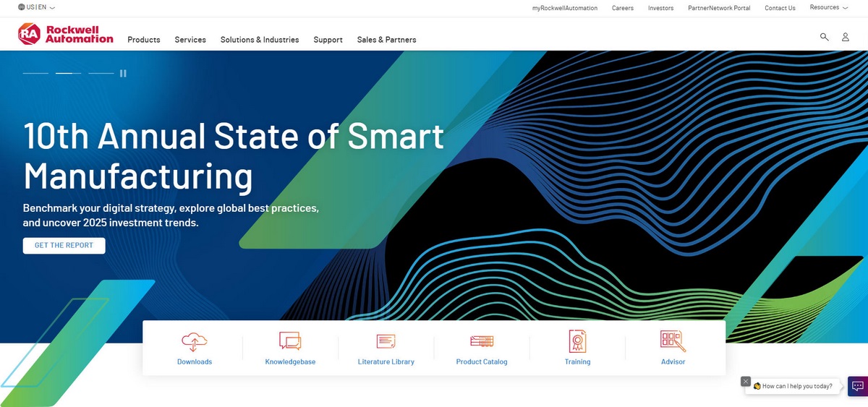Expand the Resources dropdown
The width and height of the screenshot is (868, 407).
pos(828,7)
